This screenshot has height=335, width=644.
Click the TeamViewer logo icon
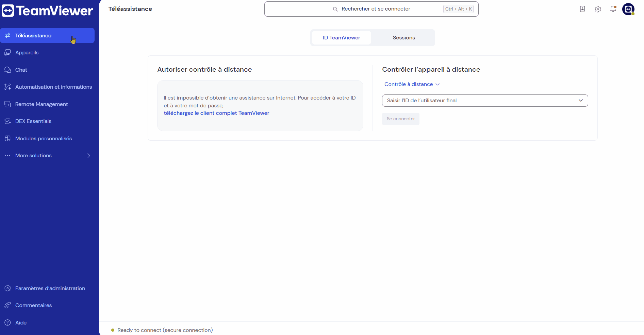8,11
